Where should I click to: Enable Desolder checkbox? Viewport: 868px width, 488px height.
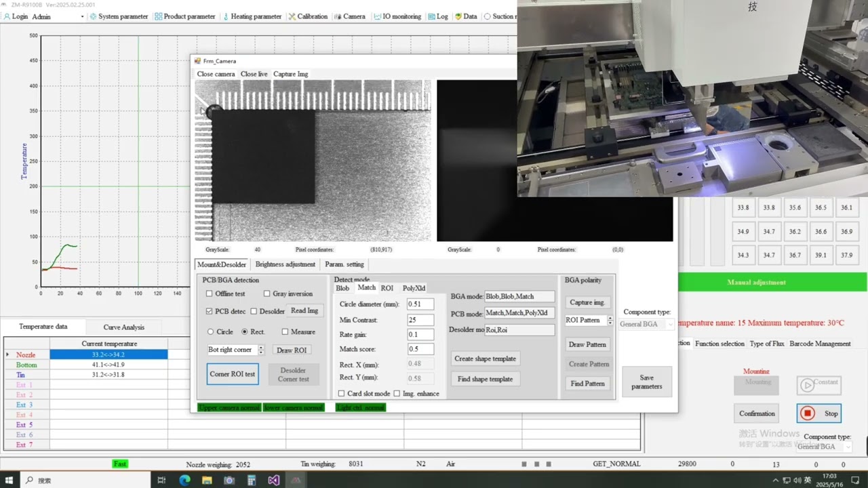[254, 311]
